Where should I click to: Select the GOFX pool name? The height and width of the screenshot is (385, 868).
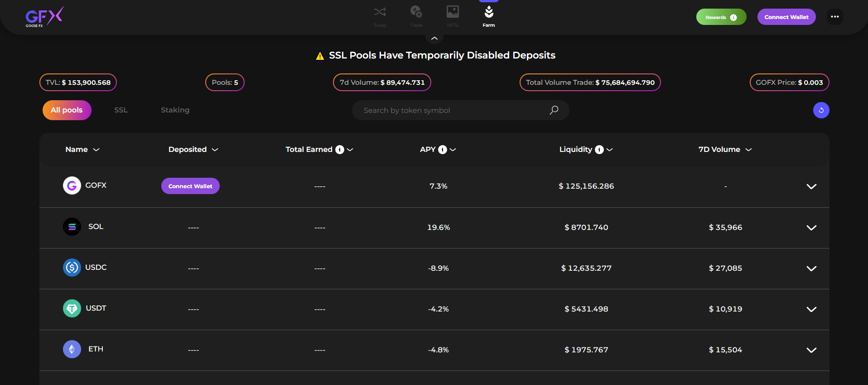96,185
